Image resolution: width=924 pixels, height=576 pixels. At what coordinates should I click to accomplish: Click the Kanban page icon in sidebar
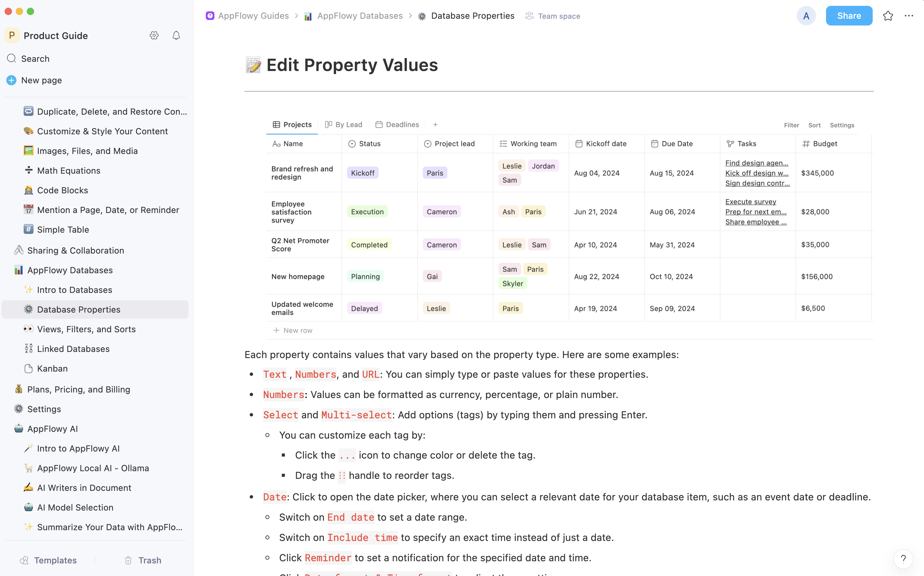point(29,369)
